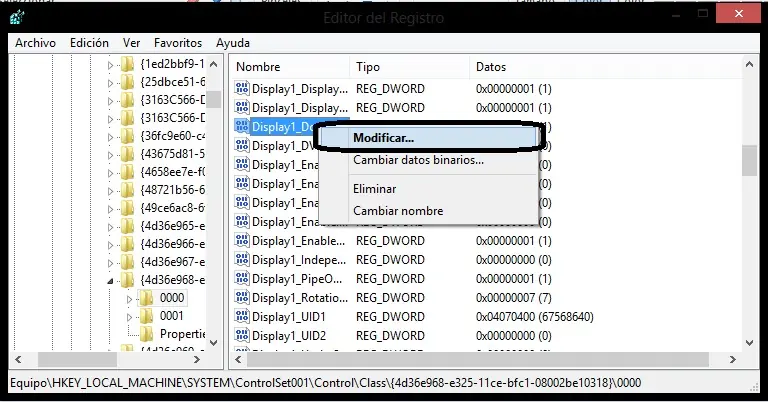Image resolution: width=768 pixels, height=402 pixels.
Task: Choose Cambiar datos binarios... in context menu
Action: [428, 160]
